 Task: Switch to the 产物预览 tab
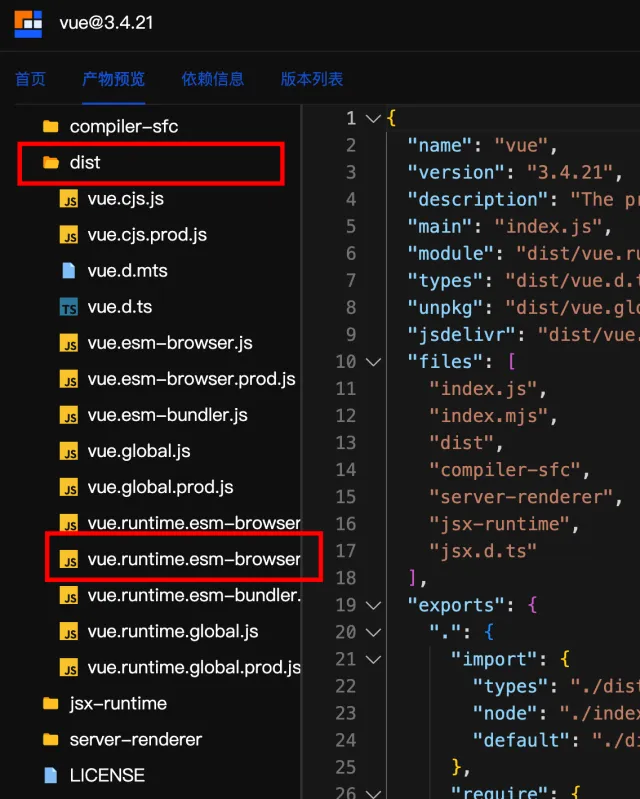click(113, 79)
